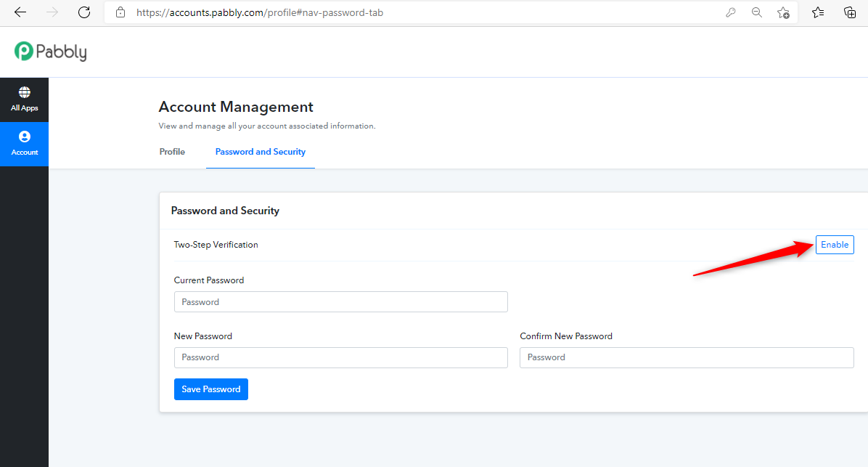Click the Confirm New Password label
The height and width of the screenshot is (467, 868).
click(x=566, y=336)
